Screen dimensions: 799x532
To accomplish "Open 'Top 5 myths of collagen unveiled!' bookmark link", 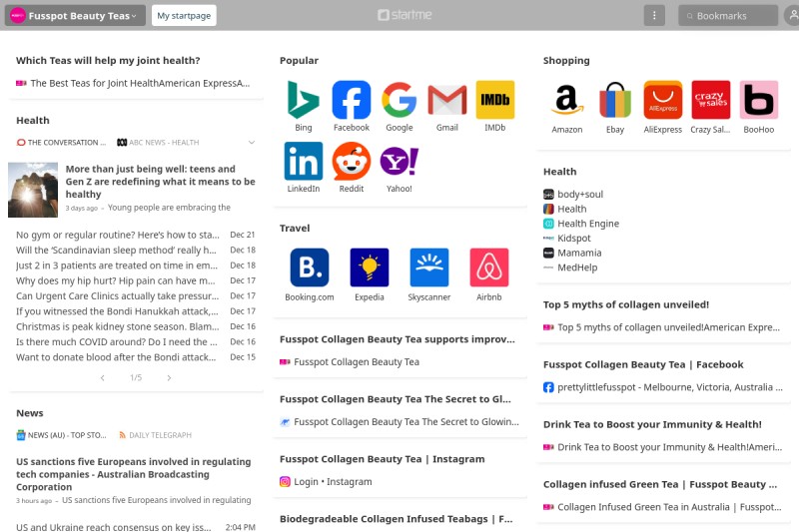I will coord(668,327).
